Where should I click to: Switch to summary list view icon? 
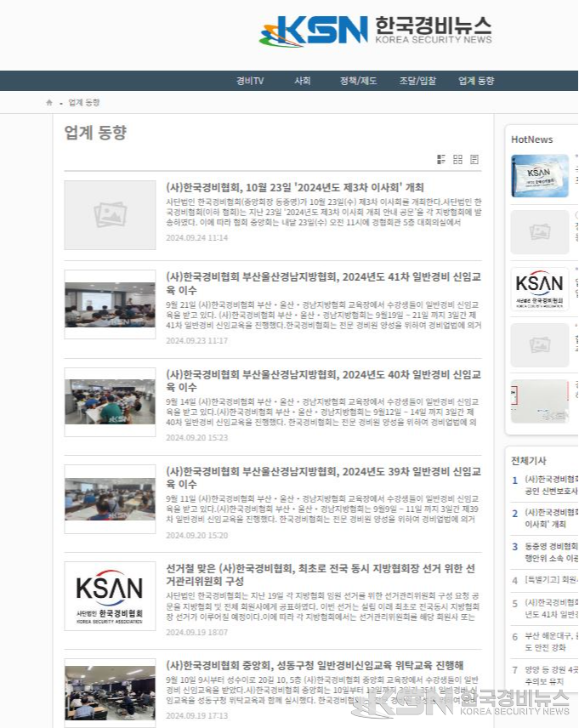(441, 159)
